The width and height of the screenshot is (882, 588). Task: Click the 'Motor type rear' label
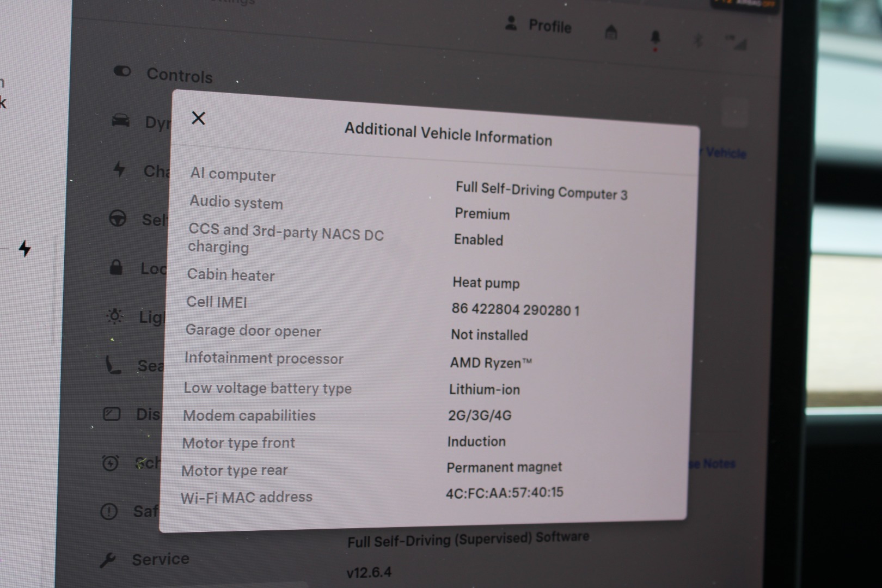tap(235, 470)
